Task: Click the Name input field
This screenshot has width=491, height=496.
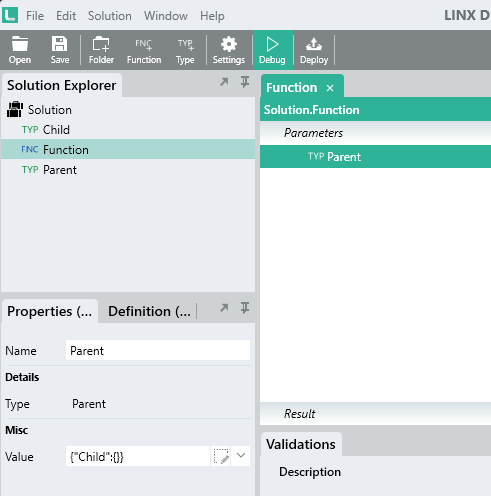Action: tap(158, 350)
